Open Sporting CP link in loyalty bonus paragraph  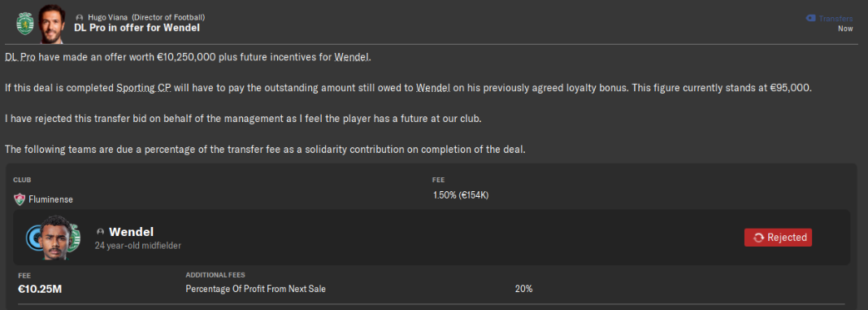[144, 88]
